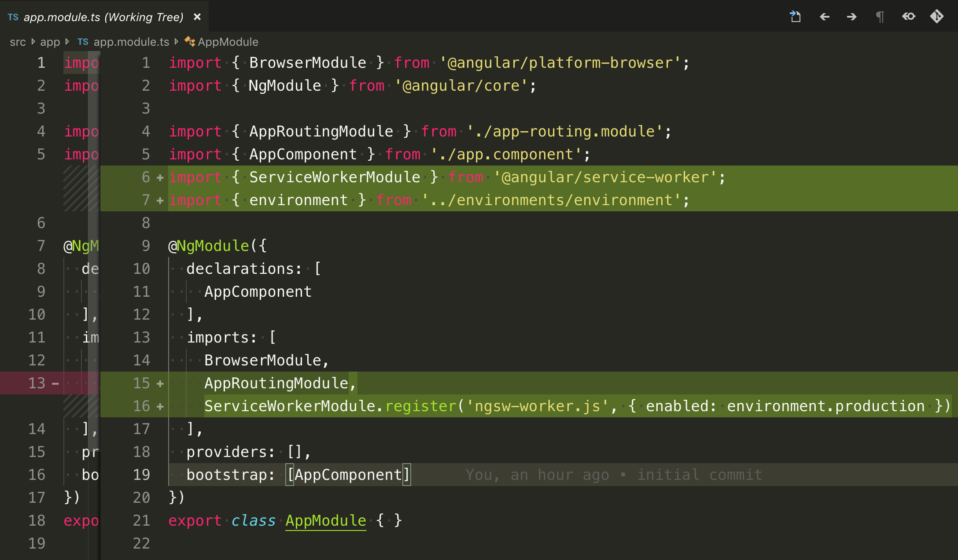The image size is (958, 560).
Task: Open the app.module.ts breadcrumb item
Action: point(131,42)
